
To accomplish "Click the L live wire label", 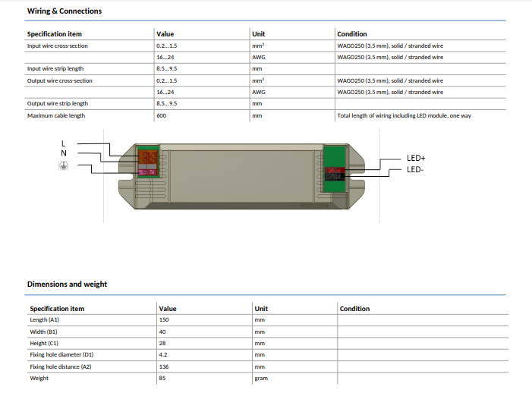I will pyautogui.click(x=63, y=143).
